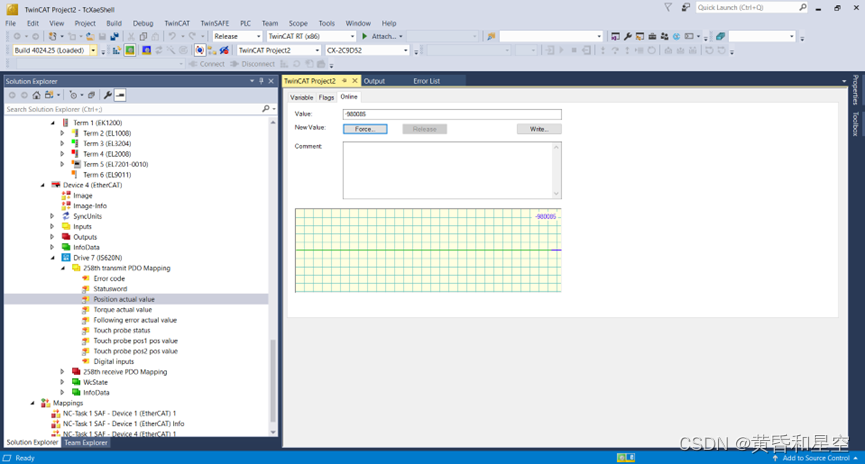The image size is (865, 464).
Task: Click the Find in Files toolbar icon
Action: [x=490, y=36]
